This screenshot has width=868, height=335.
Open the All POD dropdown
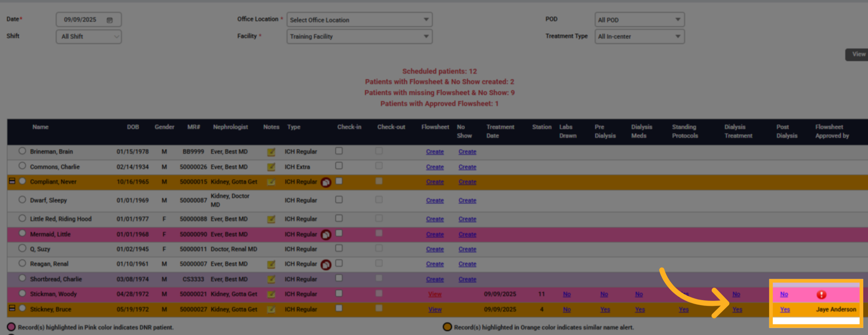point(639,20)
